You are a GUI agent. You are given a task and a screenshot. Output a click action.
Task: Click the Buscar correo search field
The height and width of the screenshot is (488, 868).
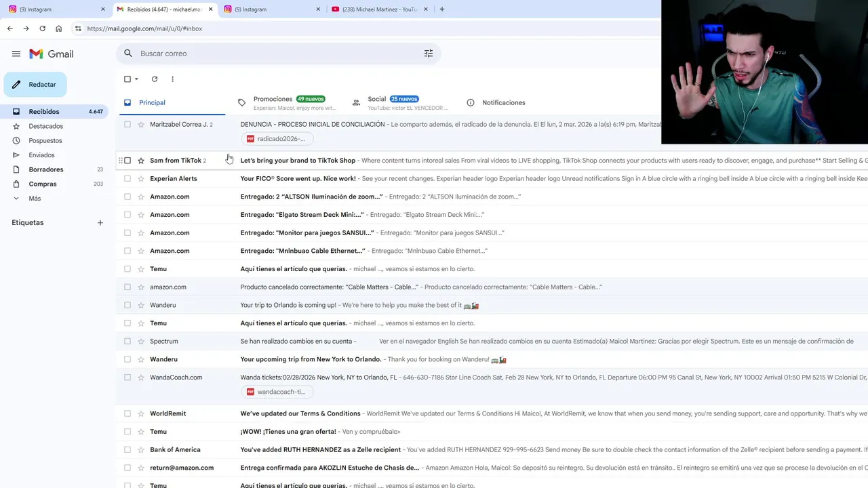pyautogui.click(x=278, y=54)
